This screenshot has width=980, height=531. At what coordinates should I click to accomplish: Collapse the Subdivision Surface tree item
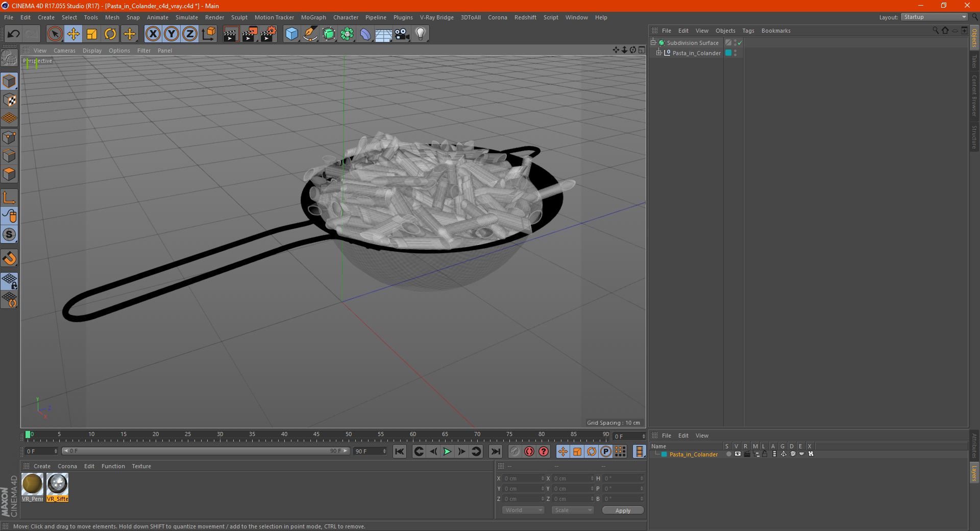(x=653, y=42)
